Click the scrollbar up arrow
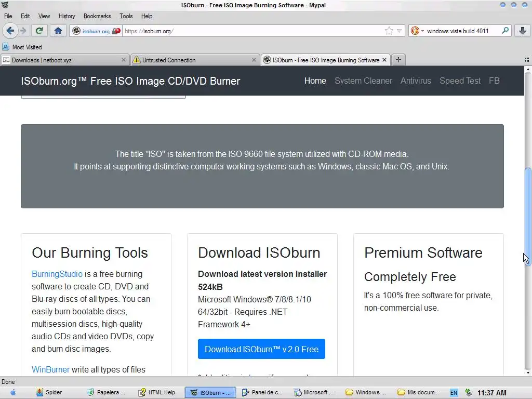The height and width of the screenshot is (399, 532). pyautogui.click(x=528, y=69)
